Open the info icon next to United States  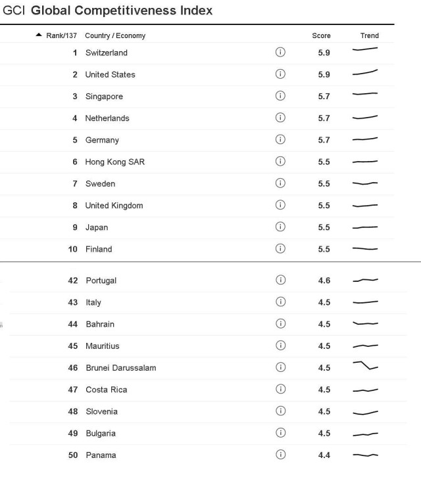pos(280,74)
